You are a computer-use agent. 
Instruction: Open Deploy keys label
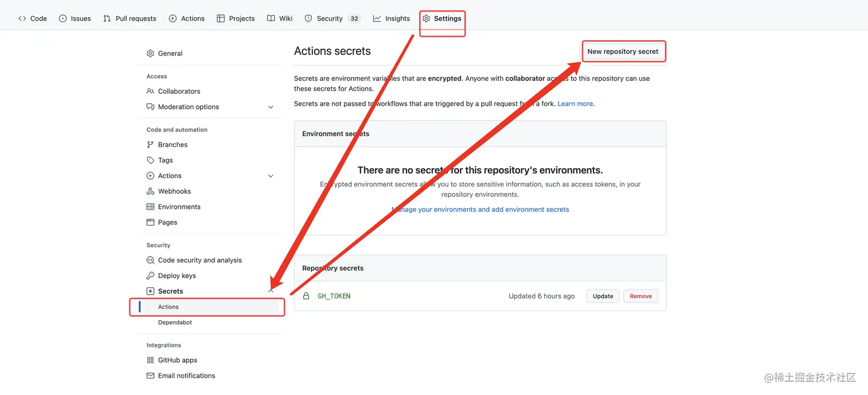177,276
